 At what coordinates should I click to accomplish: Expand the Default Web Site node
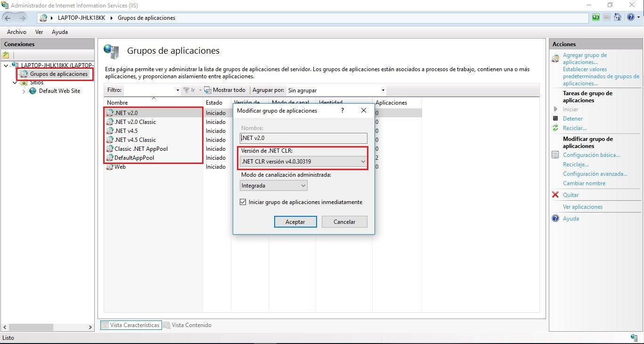24,91
